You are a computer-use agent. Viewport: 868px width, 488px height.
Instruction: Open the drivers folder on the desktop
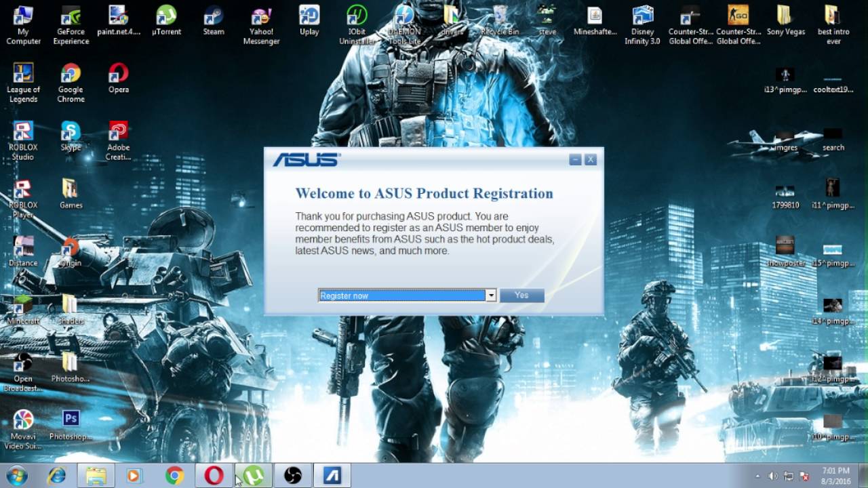[452, 20]
